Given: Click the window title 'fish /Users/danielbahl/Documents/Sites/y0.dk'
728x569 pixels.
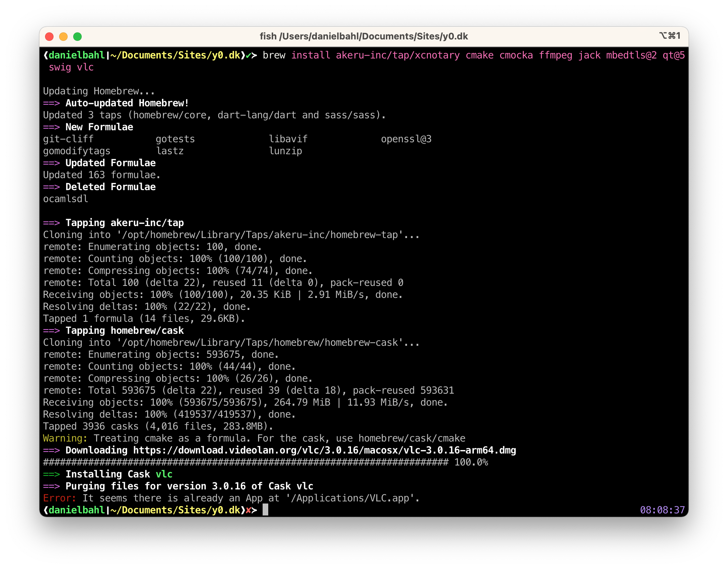Looking at the screenshot, I should [364, 36].
